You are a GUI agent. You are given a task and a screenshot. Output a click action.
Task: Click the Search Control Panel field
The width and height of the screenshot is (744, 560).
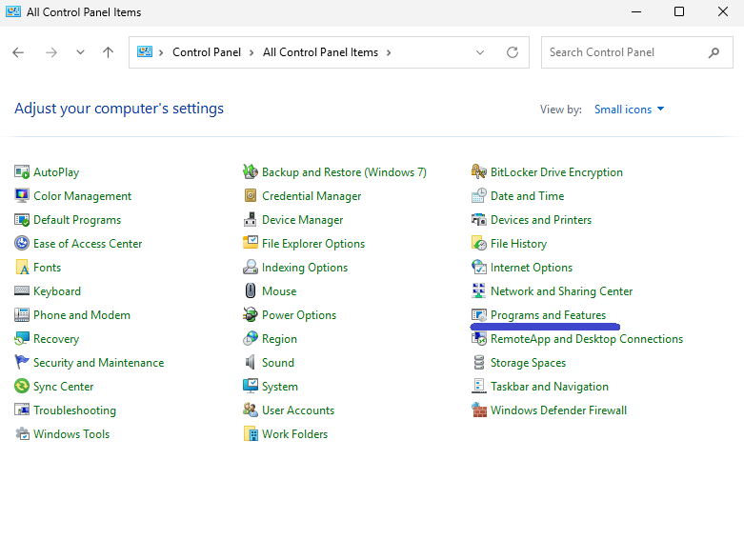[x=624, y=52]
